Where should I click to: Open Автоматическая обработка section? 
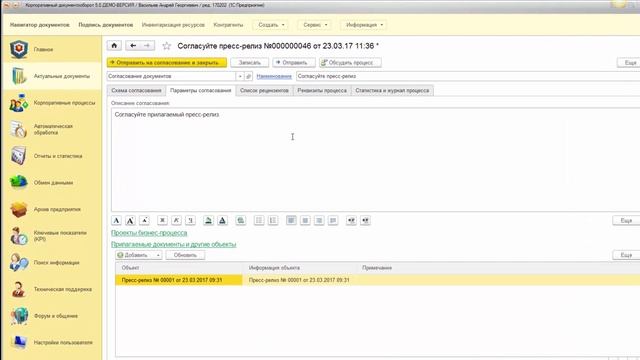click(x=51, y=129)
